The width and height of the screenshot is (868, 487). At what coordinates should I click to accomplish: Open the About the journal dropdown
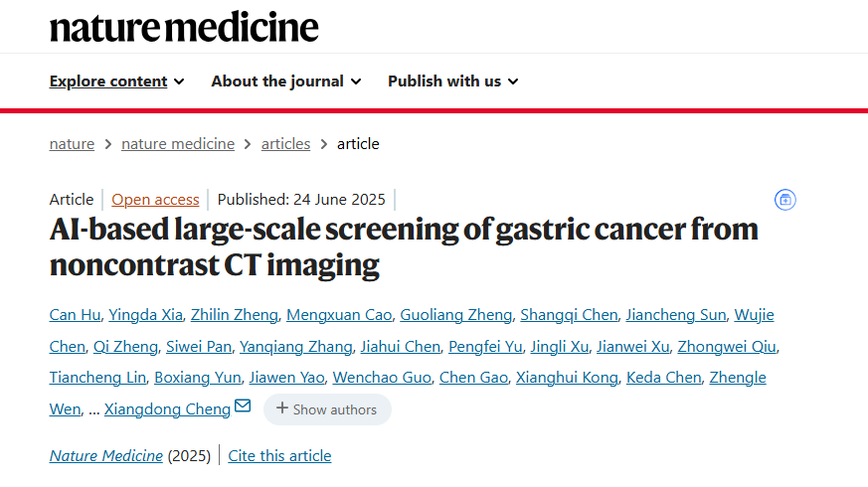(285, 81)
